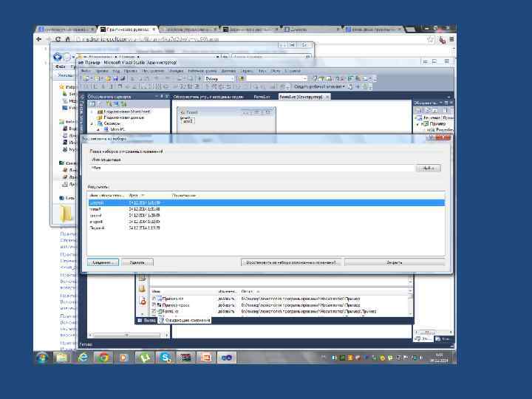Open the Построение menu in Visual Studio
The image size is (532, 399).
(x=153, y=71)
